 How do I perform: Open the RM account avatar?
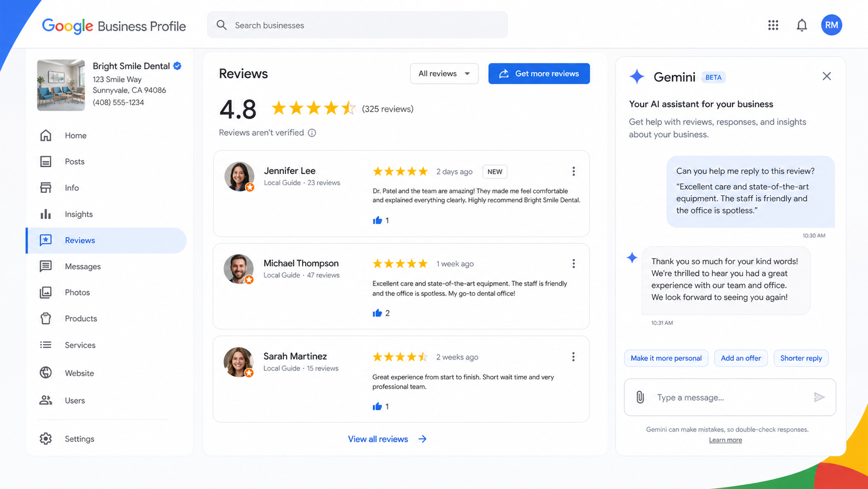tap(831, 25)
